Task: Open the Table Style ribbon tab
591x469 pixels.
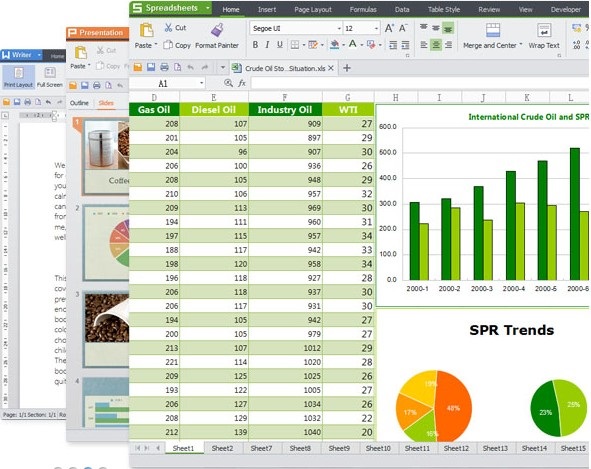Action: point(444,9)
